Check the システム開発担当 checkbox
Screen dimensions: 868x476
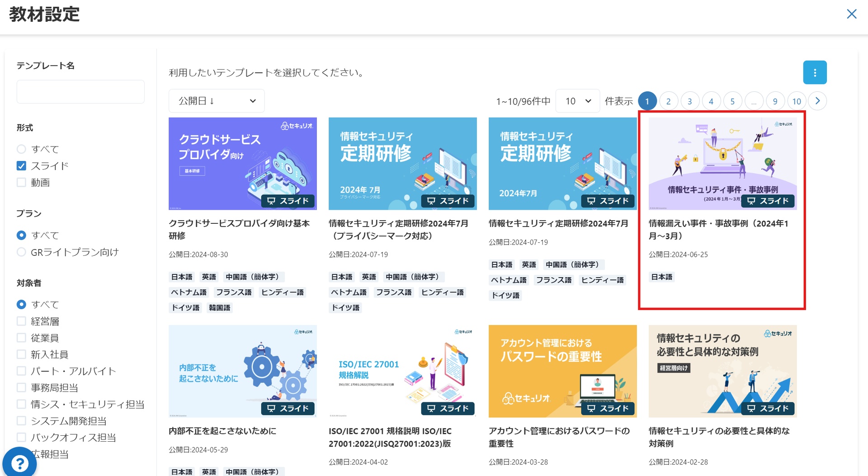[x=21, y=421]
